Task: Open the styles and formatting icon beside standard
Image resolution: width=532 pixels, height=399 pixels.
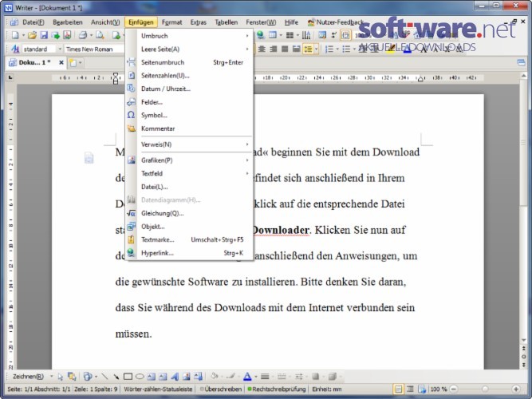Action: pos(15,49)
